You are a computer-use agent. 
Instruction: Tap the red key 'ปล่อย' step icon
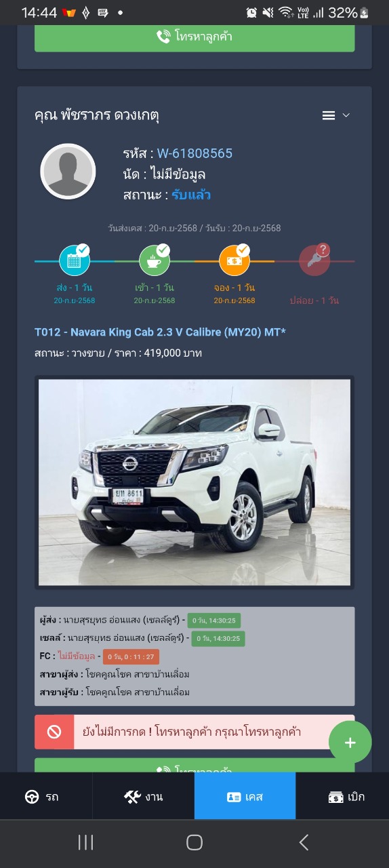[314, 260]
